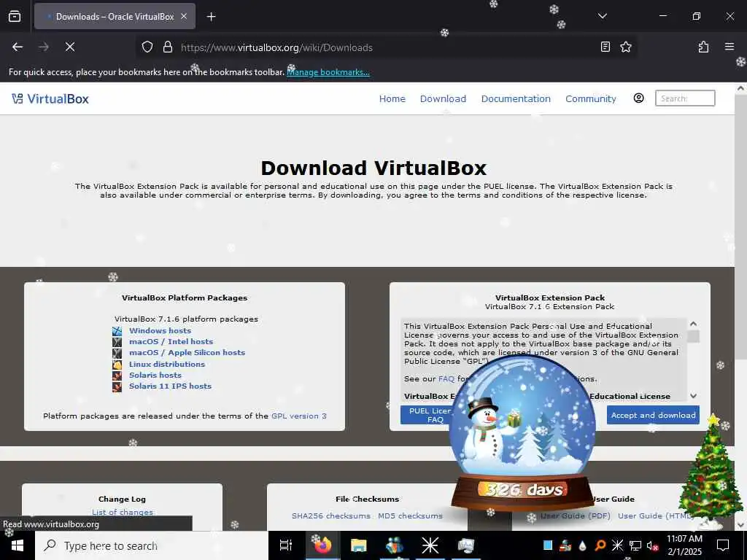
Task: Toggle reader view icon in address bar
Action: click(x=605, y=47)
